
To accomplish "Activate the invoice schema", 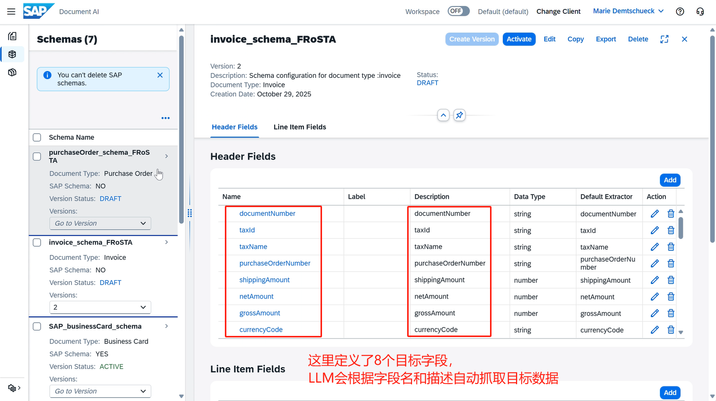I will point(519,39).
